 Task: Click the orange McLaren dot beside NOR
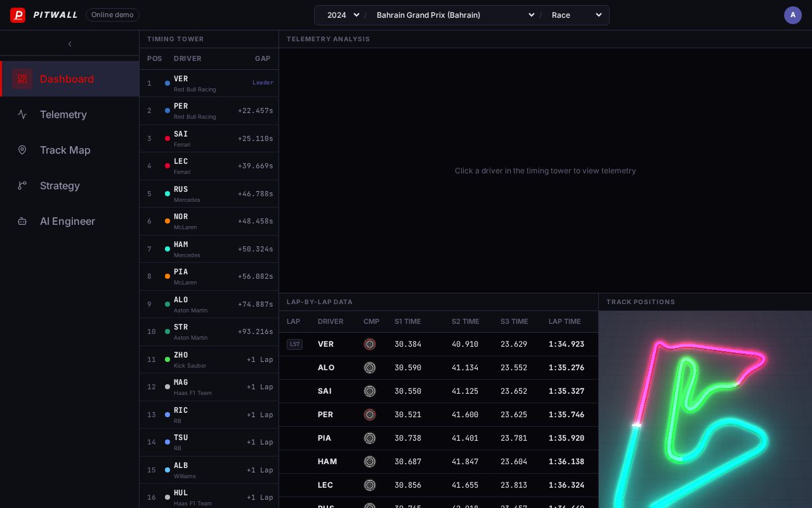pos(167,221)
